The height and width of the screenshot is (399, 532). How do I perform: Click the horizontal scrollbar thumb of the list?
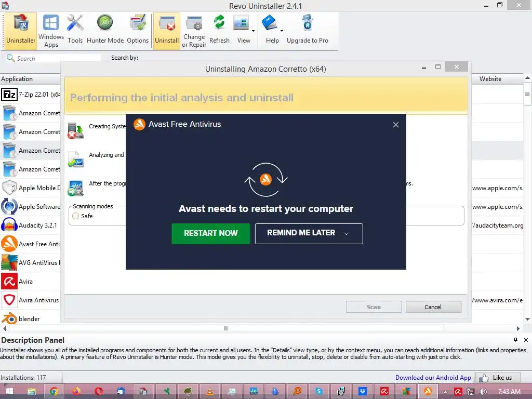(227, 328)
